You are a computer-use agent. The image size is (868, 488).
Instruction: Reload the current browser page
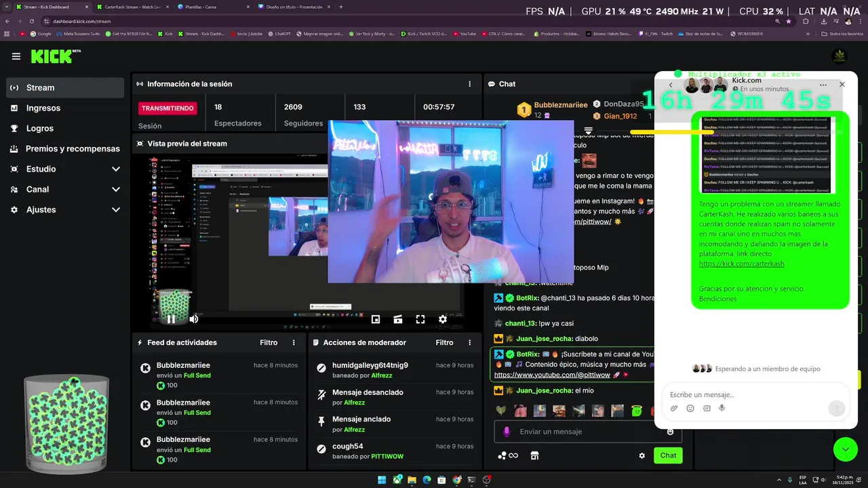pos(31,21)
